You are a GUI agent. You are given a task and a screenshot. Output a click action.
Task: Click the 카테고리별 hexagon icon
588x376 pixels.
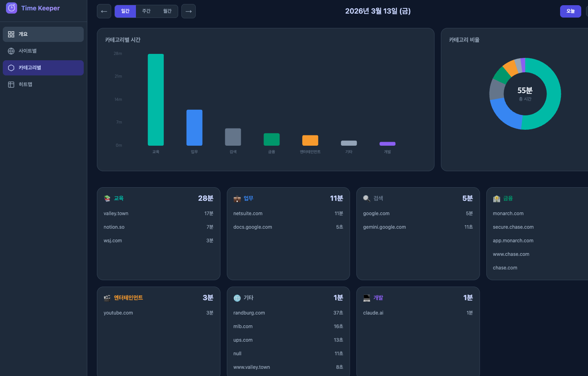[11, 68]
